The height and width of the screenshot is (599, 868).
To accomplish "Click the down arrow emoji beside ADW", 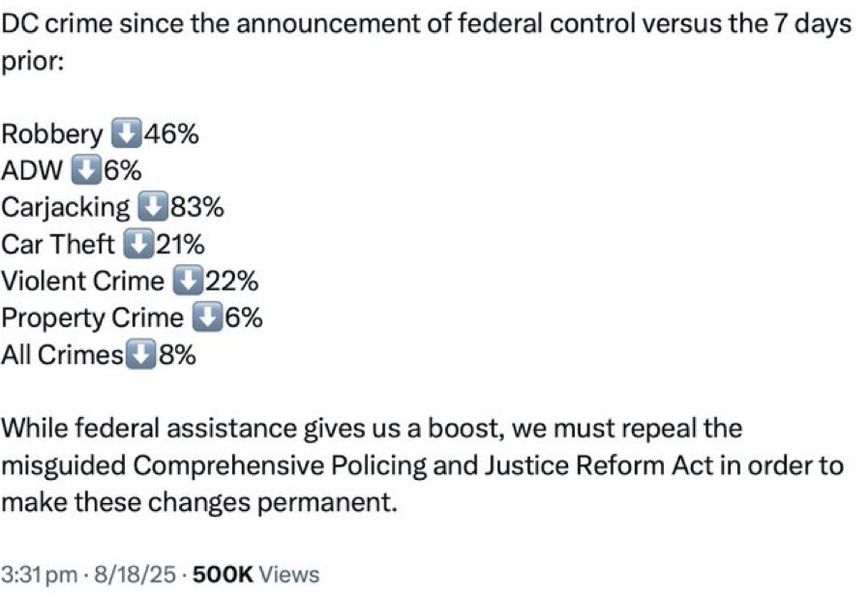I will click(86, 170).
